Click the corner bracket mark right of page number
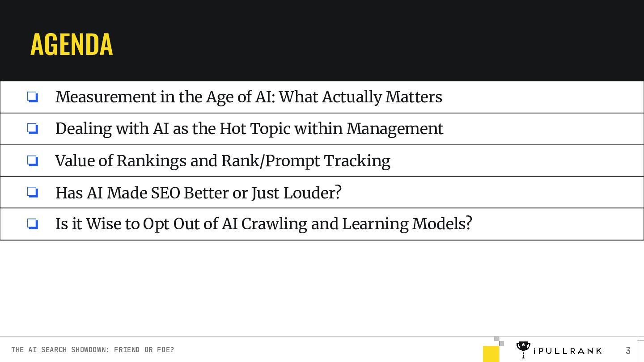 (640, 340)
